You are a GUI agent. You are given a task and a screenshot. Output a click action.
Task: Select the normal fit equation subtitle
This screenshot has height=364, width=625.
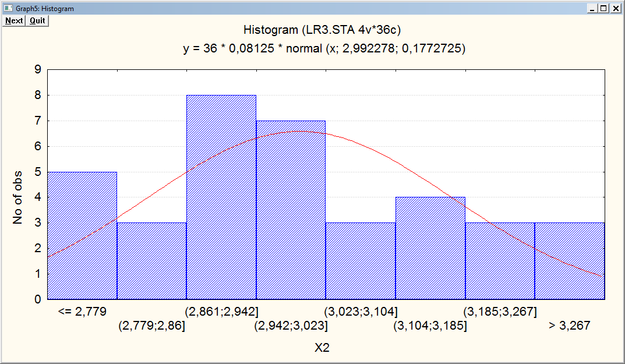(x=324, y=49)
